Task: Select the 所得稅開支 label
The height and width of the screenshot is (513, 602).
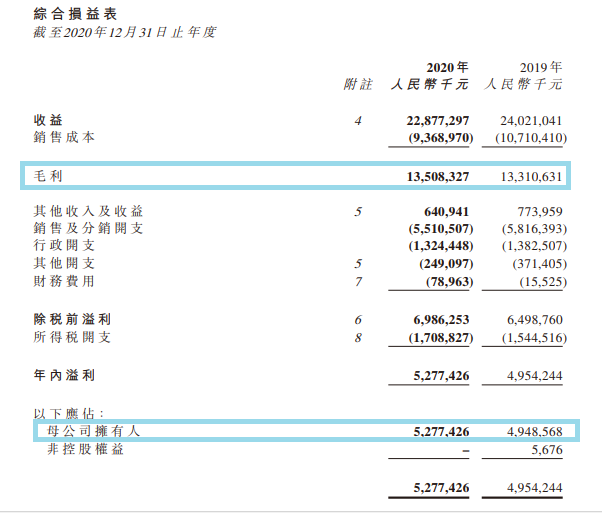Action: click(x=72, y=337)
